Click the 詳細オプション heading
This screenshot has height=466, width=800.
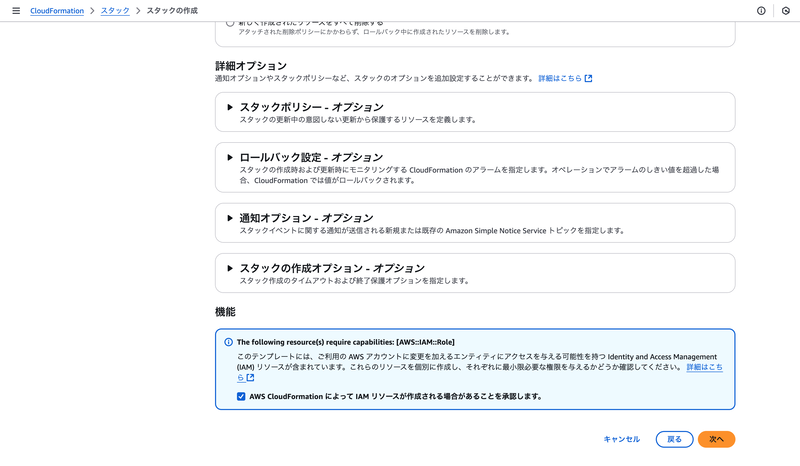251,66
